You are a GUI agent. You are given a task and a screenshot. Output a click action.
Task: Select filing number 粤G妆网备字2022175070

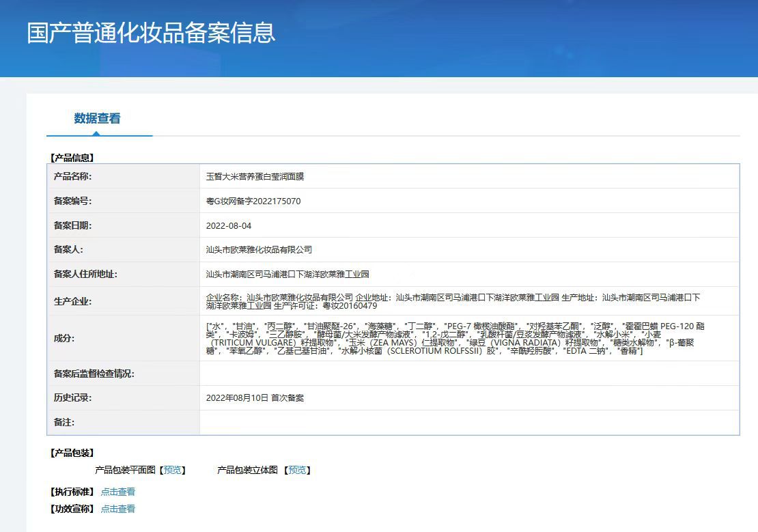(x=253, y=201)
